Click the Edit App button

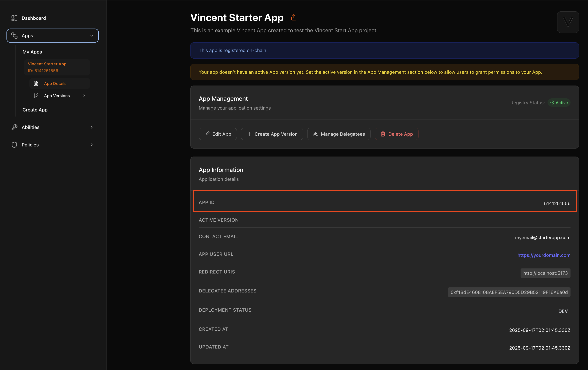click(x=217, y=134)
